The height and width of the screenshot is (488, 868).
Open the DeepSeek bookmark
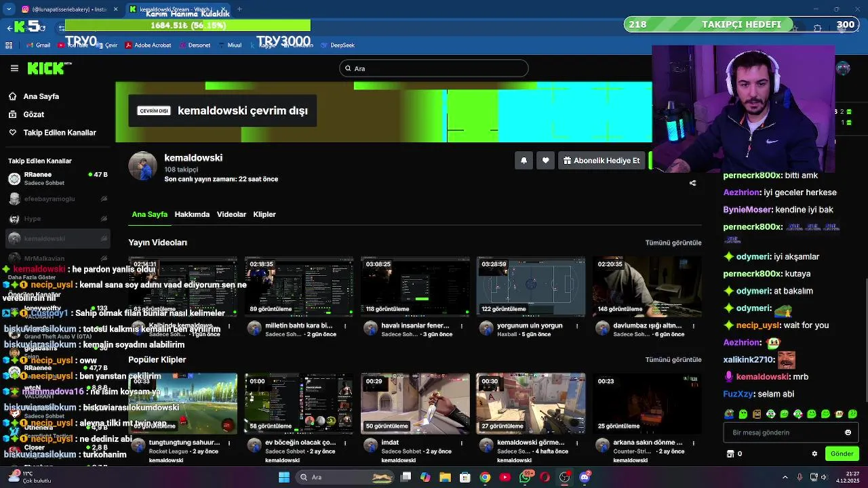tap(338, 45)
